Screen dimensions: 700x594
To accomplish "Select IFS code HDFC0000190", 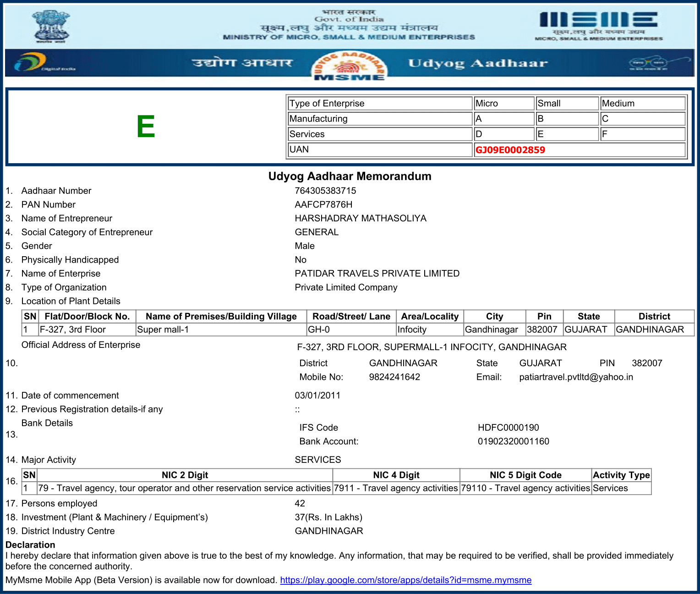I will [x=508, y=428].
